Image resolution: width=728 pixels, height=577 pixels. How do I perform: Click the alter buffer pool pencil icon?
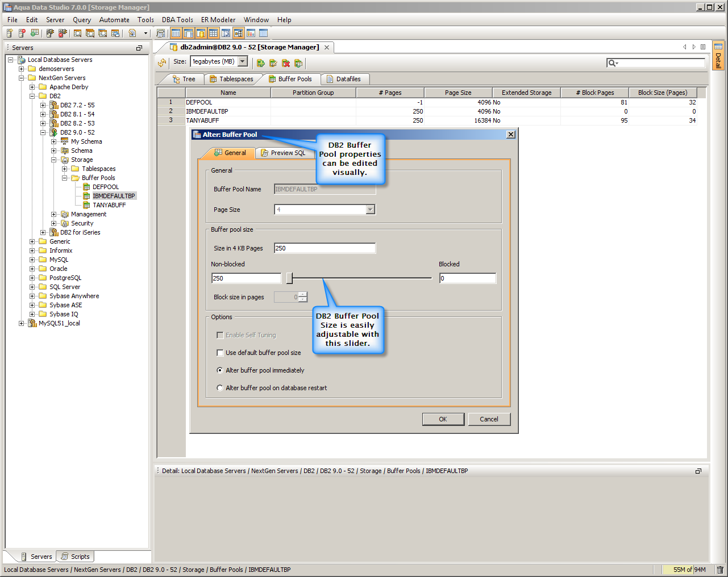click(273, 62)
